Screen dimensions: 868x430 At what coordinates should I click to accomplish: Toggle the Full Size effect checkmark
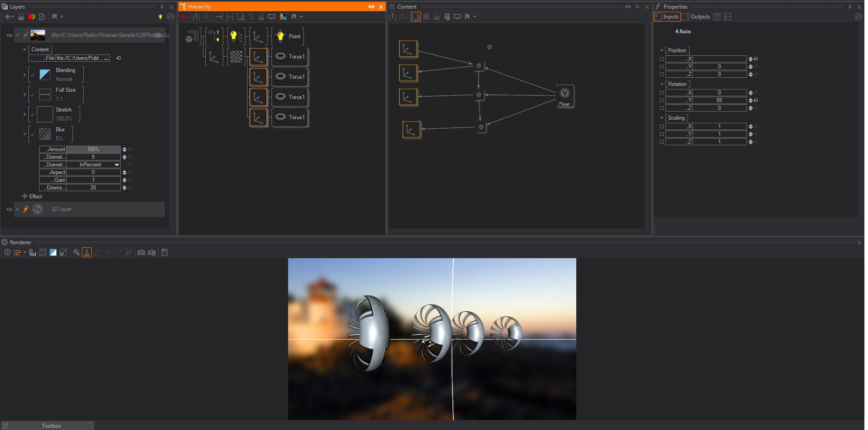point(33,94)
